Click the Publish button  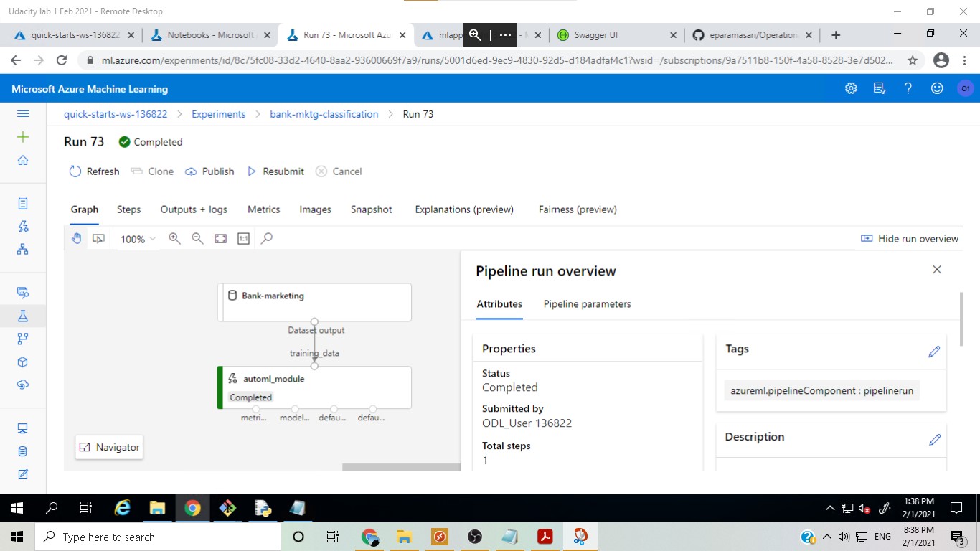(x=209, y=171)
